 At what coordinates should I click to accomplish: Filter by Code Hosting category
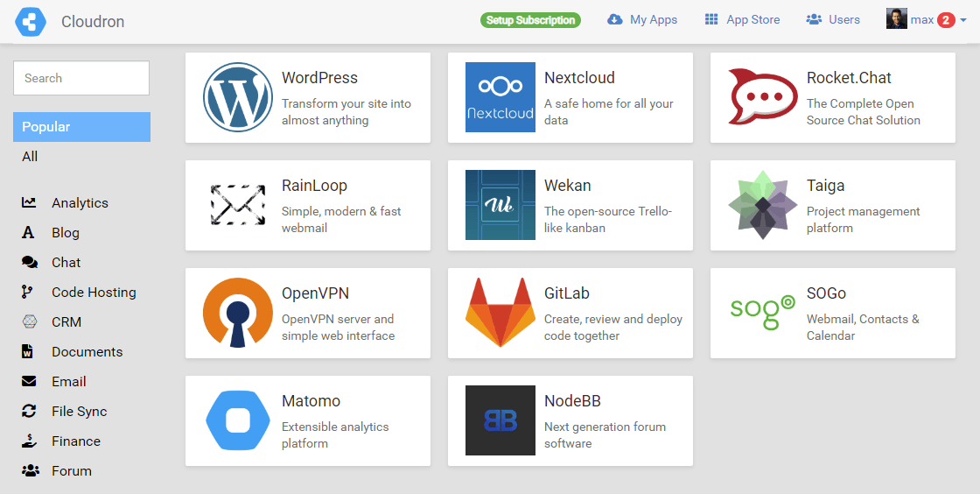coord(94,293)
